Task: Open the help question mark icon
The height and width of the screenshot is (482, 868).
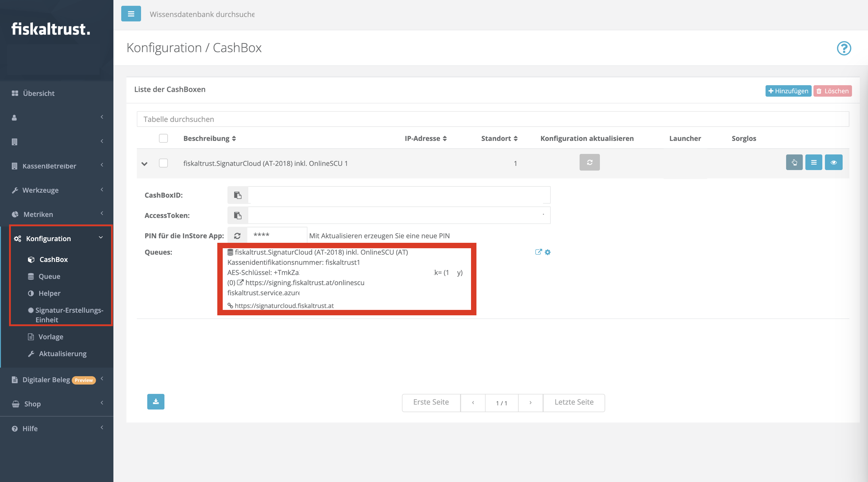Action: click(x=844, y=48)
